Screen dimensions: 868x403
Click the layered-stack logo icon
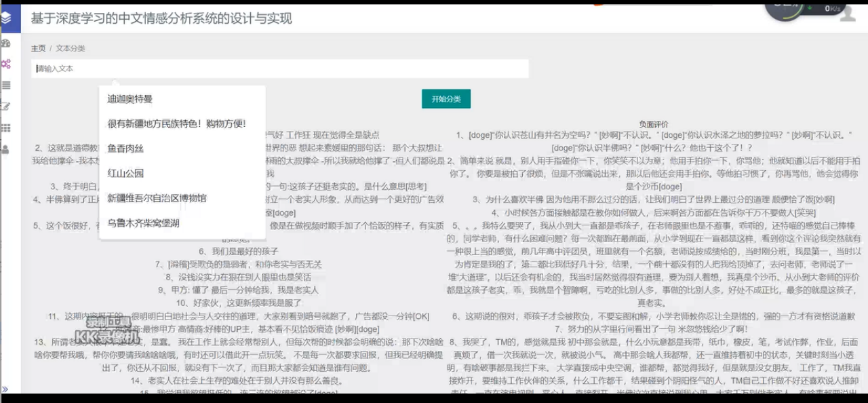point(5,18)
